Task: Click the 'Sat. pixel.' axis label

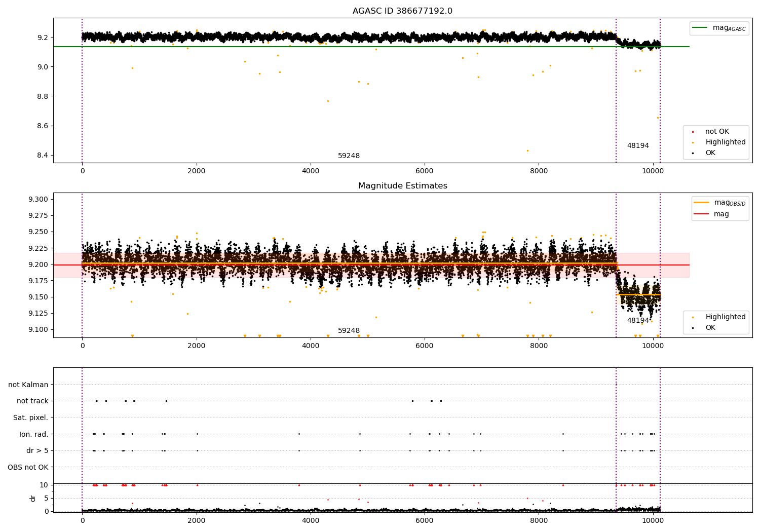Action: tap(31, 418)
